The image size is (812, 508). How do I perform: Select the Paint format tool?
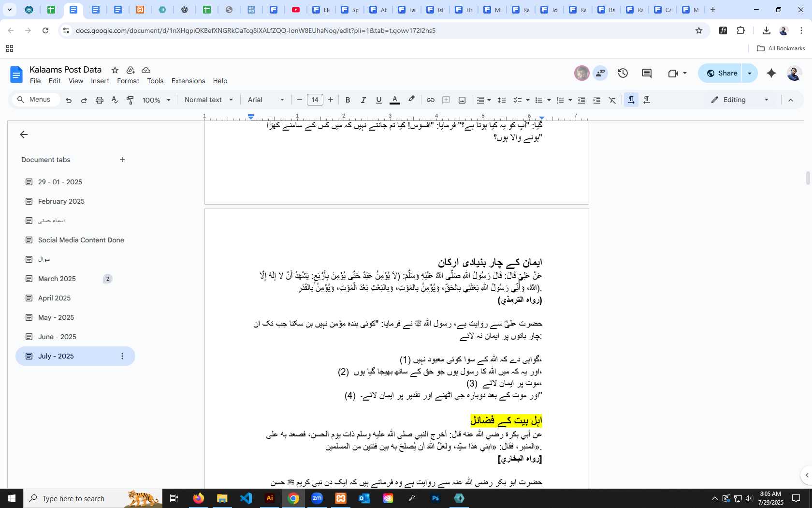tap(130, 100)
